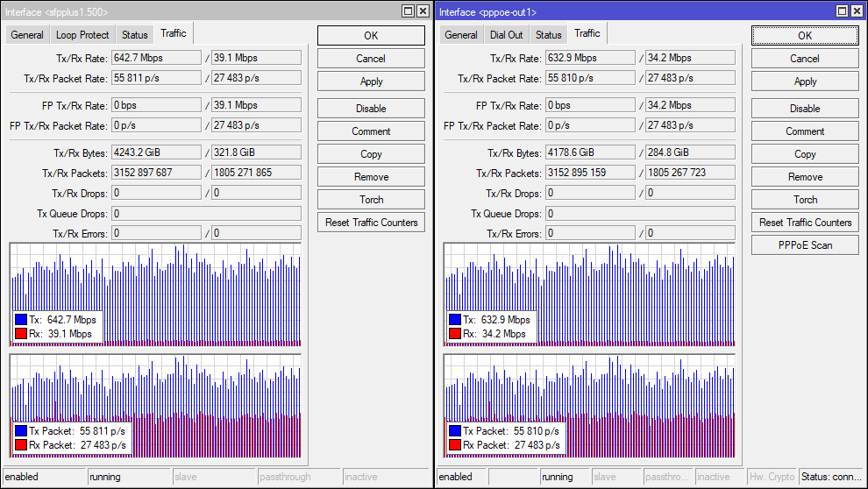Click blue Tx Packet 55 810 p/s swatch
The image size is (868, 489).
pyautogui.click(x=455, y=430)
